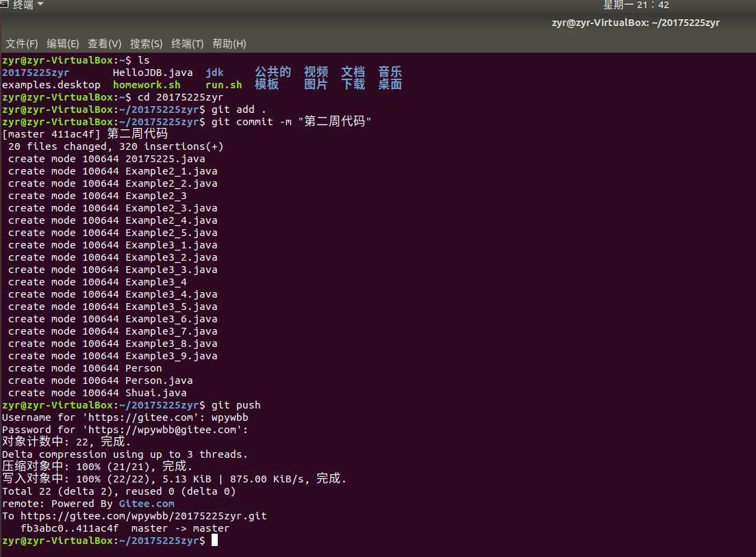Click the Example3_8.java line
The height and width of the screenshot is (557, 756).
113,344
